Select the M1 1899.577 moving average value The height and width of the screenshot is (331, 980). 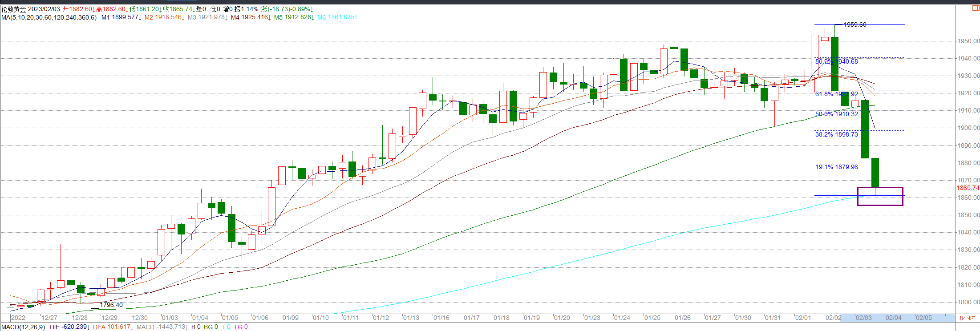coord(121,17)
